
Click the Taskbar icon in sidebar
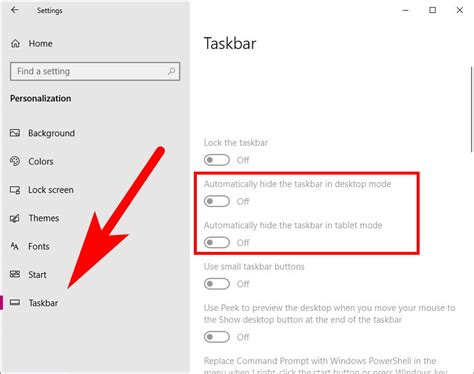15,302
